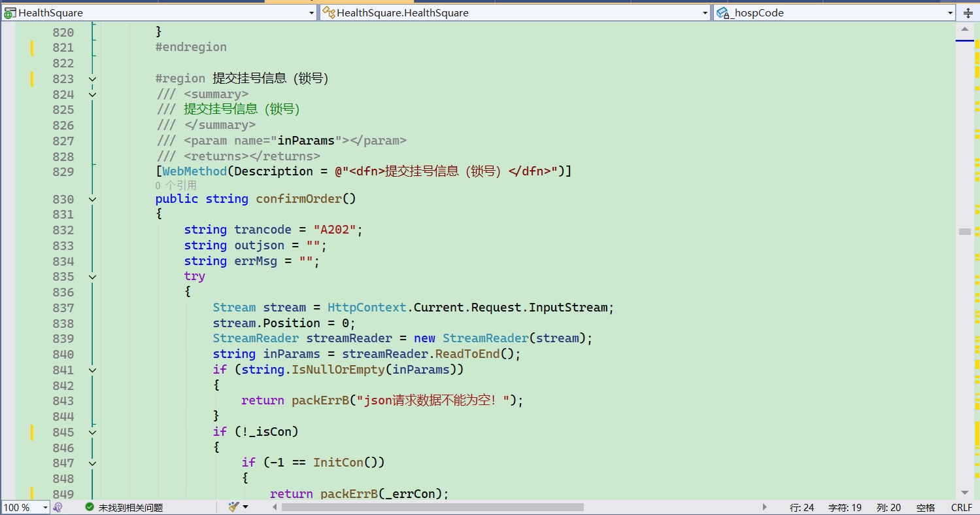Image resolution: width=980 pixels, height=515 pixels.
Task: Click vertical scrollbar up arrow
Action: [x=964, y=30]
